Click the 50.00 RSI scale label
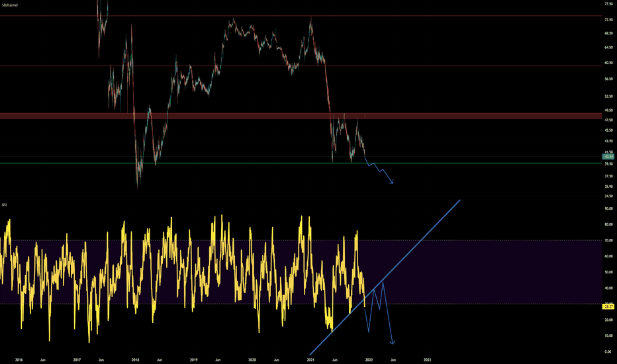Image resolution: width=617 pixels, height=364 pixels. 608,272
